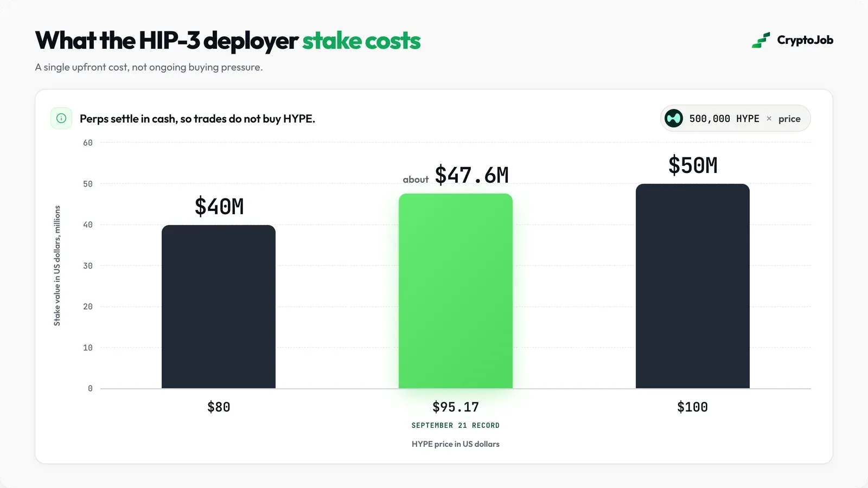The width and height of the screenshot is (868, 488).
Task: Click the info circle icon beside Perps note
Action: [x=61, y=118]
